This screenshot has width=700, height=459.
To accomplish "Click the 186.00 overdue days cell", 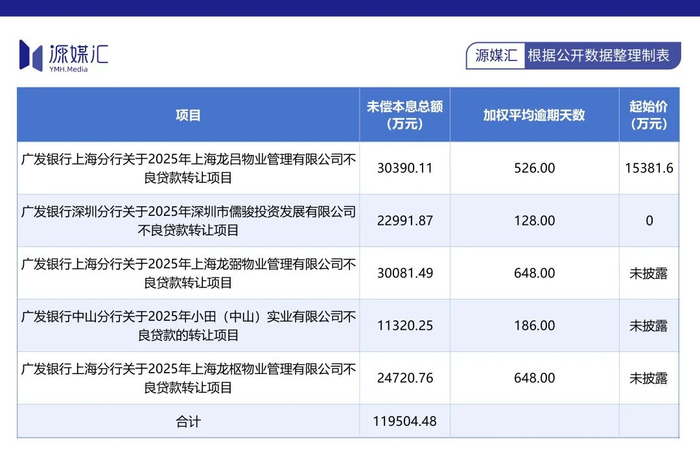I will (x=533, y=325).
